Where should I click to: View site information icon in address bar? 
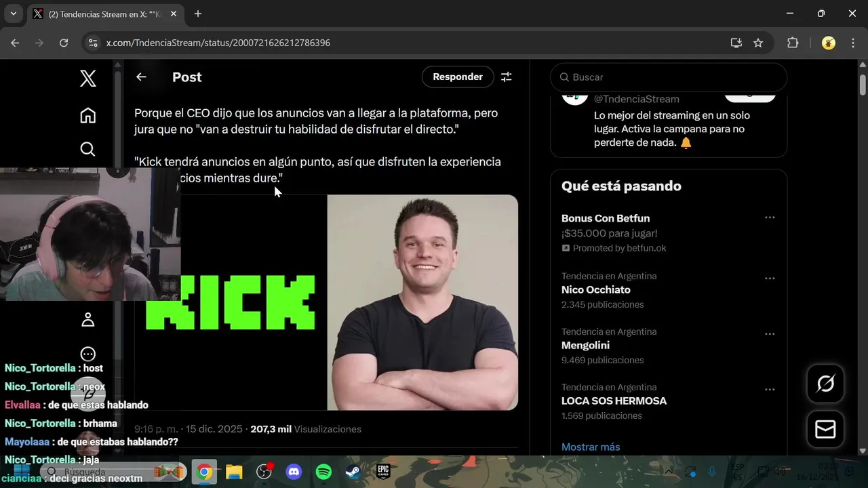click(94, 43)
